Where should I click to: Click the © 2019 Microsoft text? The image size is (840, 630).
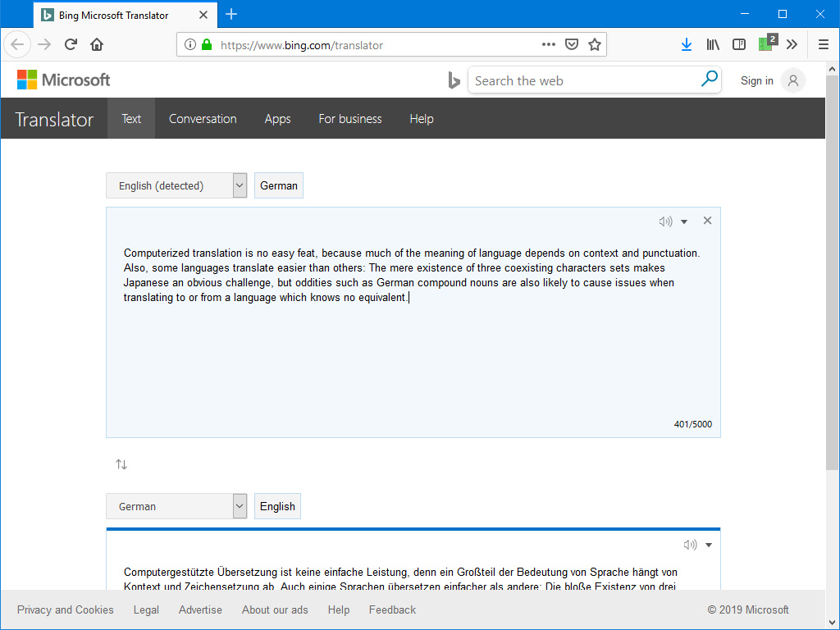748,609
